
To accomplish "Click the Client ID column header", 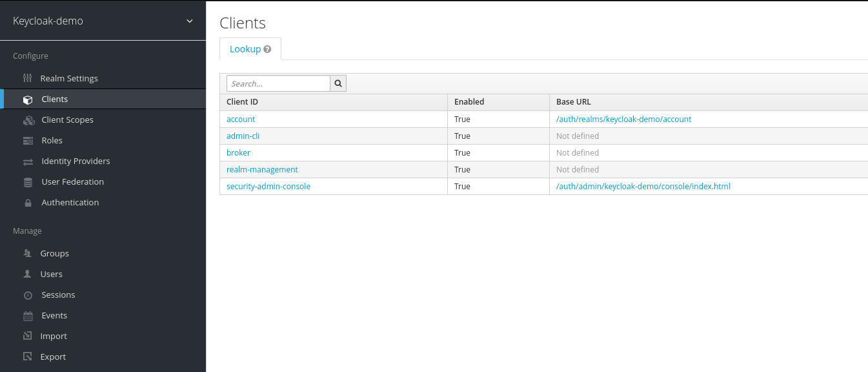I will [x=243, y=102].
